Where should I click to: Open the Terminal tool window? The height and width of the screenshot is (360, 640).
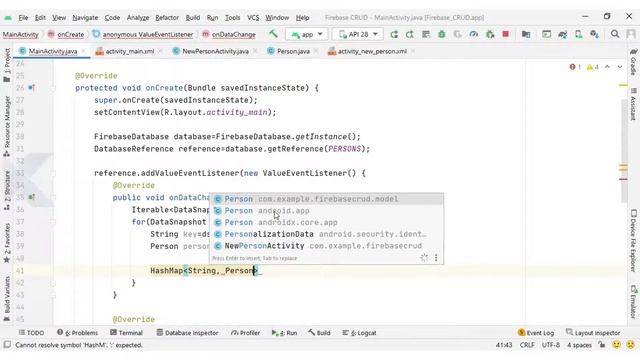click(x=127, y=333)
